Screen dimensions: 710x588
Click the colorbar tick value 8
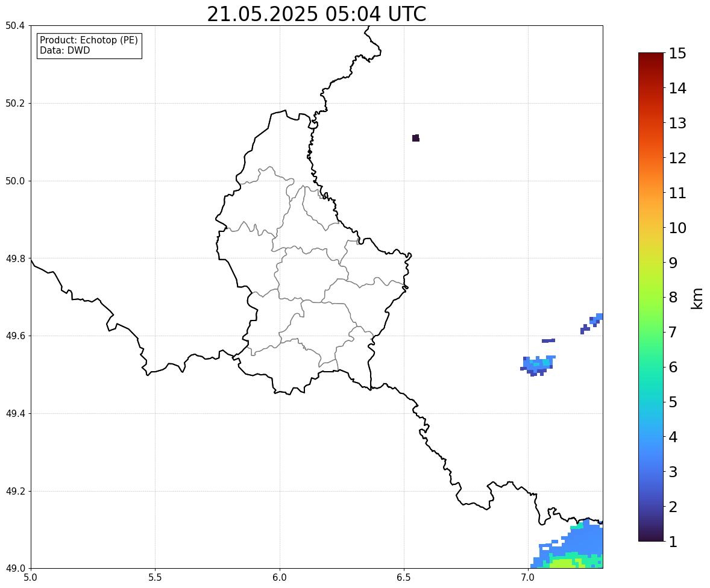[673, 298]
